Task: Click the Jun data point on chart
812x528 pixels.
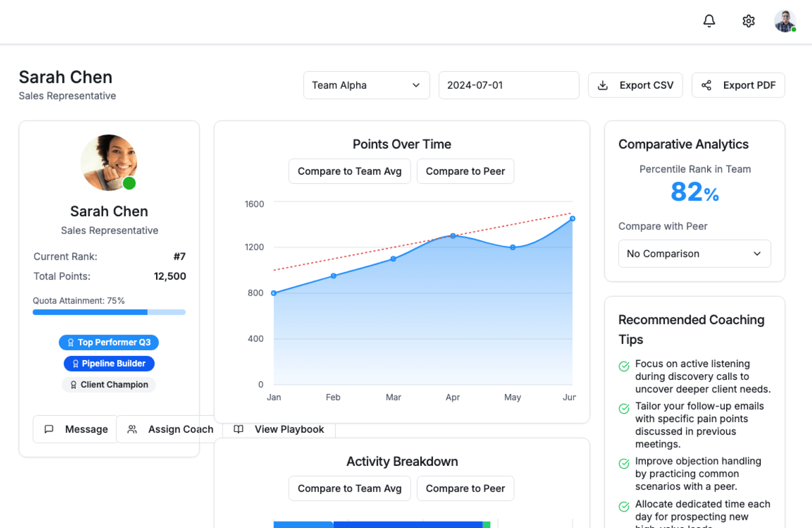Action: click(x=572, y=219)
